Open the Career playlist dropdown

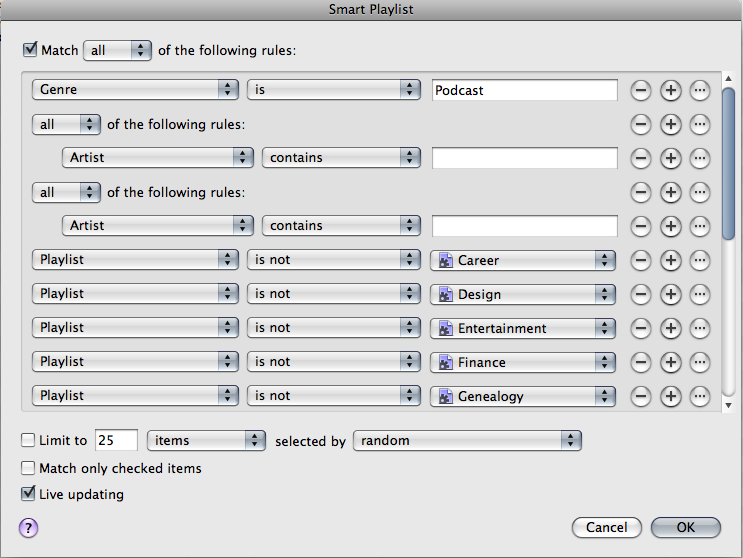(x=522, y=260)
